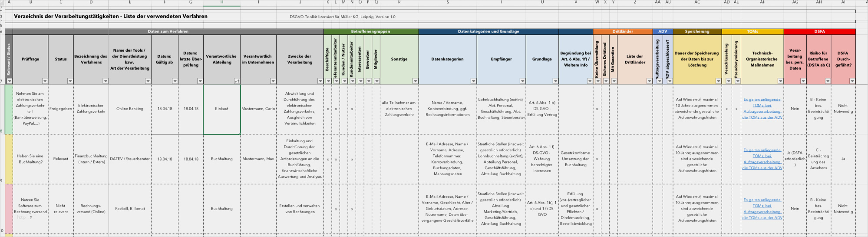Select Keine Übermittlung x mark in DATEV row
This screenshot has width=868, height=237.
[597, 159]
